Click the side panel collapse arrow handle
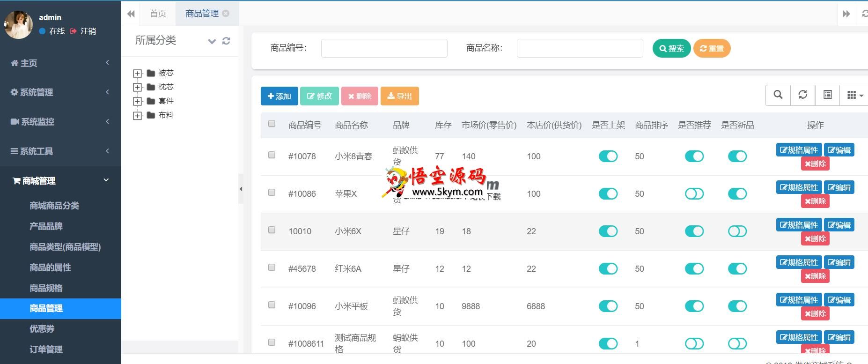Viewport: 868px width, 364px height. point(241,189)
